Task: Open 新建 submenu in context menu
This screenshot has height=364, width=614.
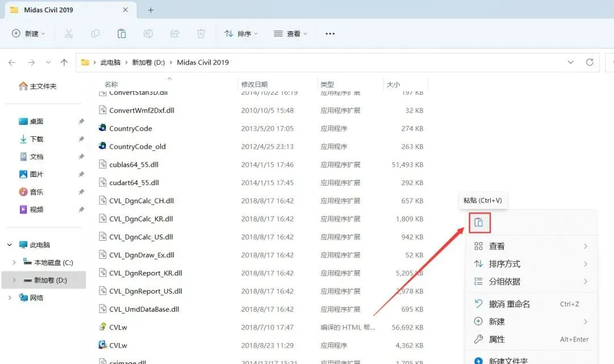Action: click(531, 321)
